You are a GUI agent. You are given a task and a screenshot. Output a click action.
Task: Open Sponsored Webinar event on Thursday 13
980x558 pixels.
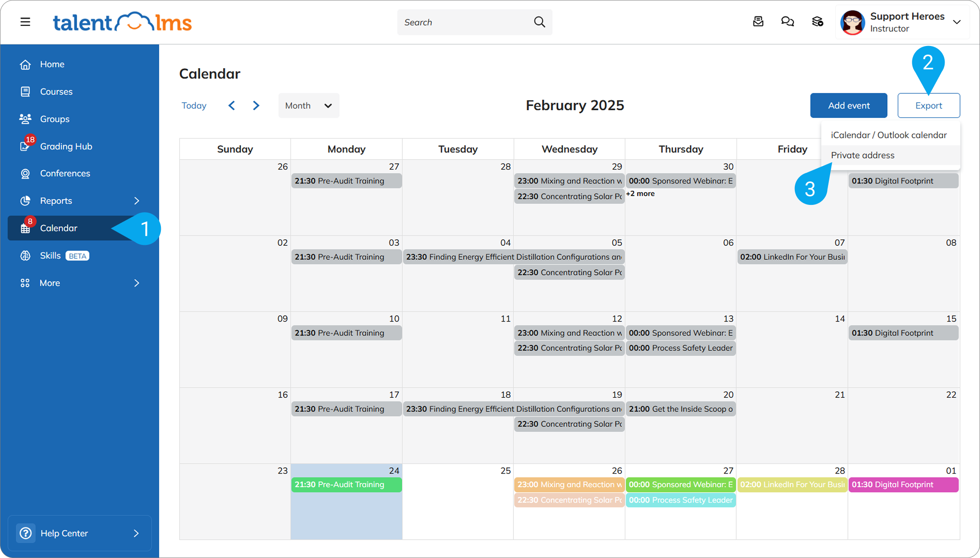(x=681, y=333)
